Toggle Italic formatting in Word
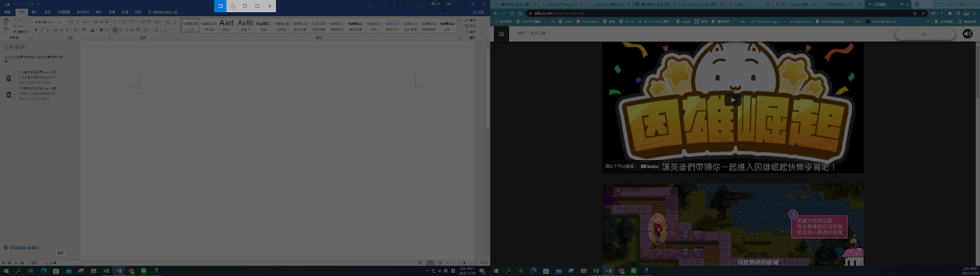 (42, 29)
